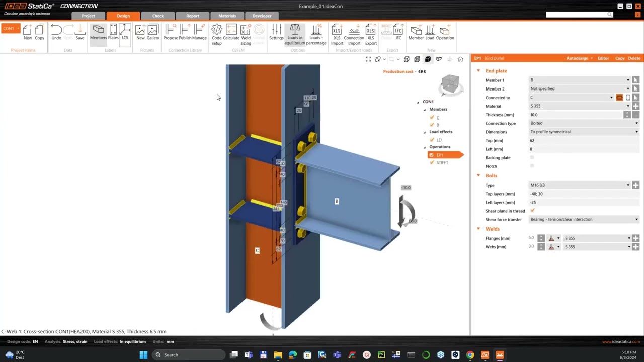
Task: Collapse the End plate section
Action: (478, 71)
